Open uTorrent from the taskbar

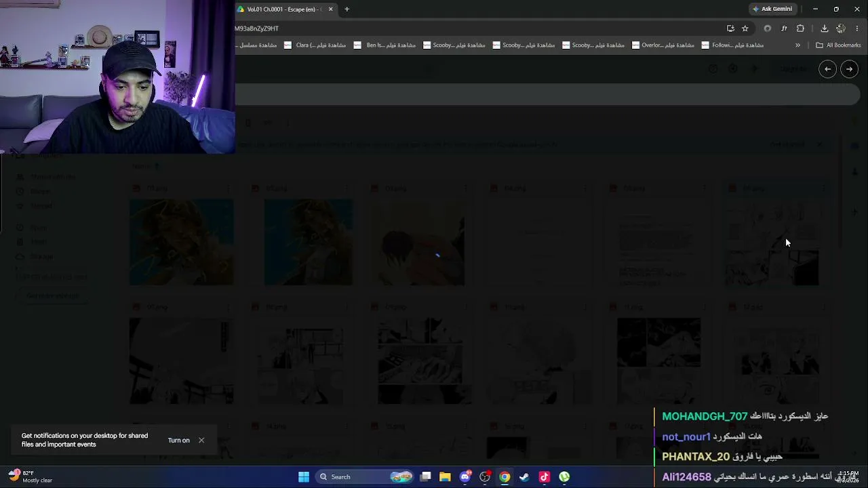[x=564, y=477]
